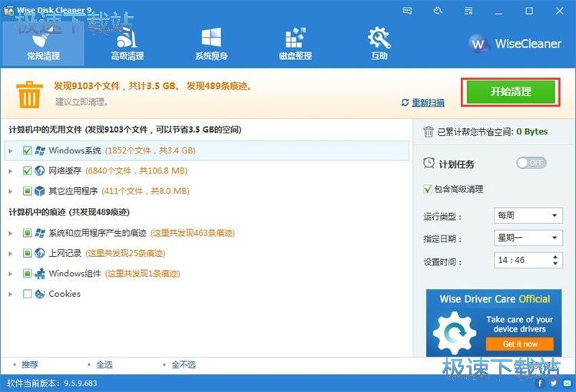This screenshot has height=392, width=576.
Task: Maximize the Wise Disk Cleaner window
Action: [x=529, y=11]
